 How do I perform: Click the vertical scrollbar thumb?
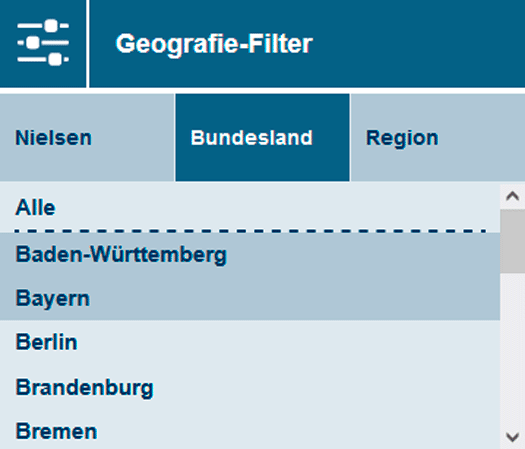tap(512, 241)
